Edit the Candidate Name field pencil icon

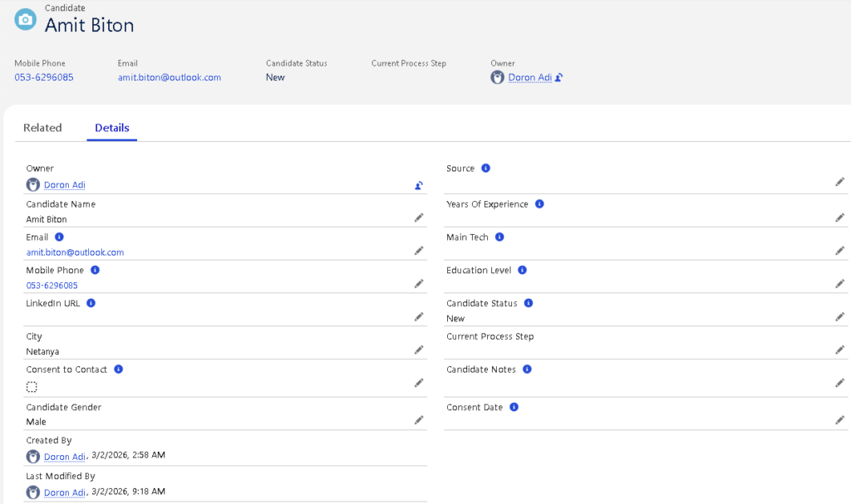419,218
